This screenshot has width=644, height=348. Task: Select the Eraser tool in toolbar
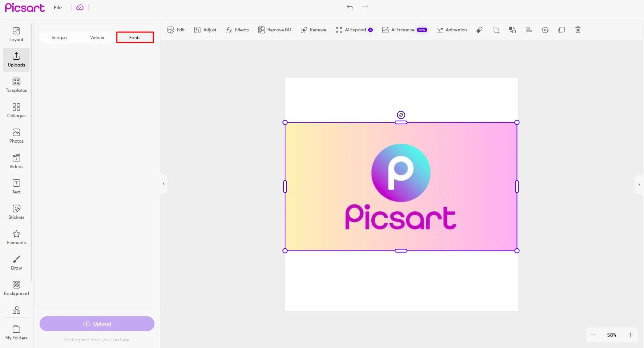[479, 30]
